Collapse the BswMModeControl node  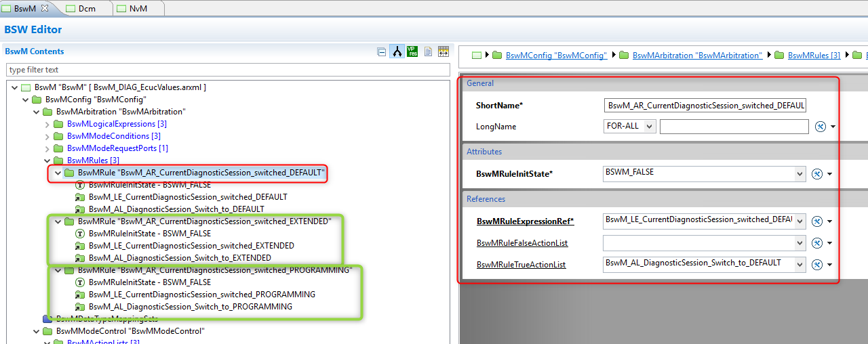click(37, 331)
